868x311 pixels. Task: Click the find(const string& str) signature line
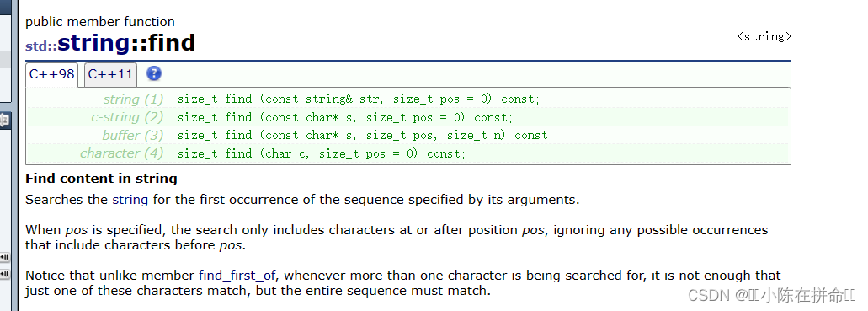358,99
